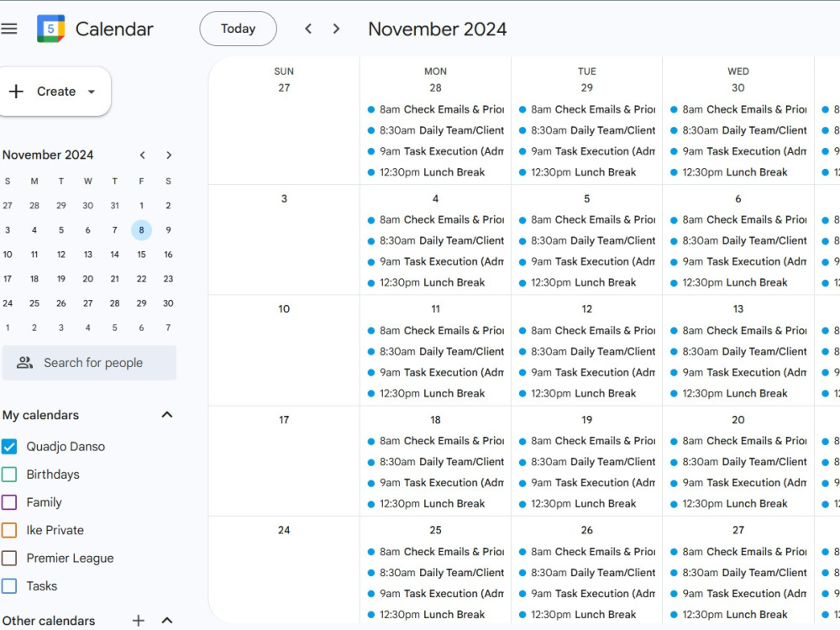
Task: Enable the Ike Private calendar
Action: pyautogui.click(x=9, y=530)
